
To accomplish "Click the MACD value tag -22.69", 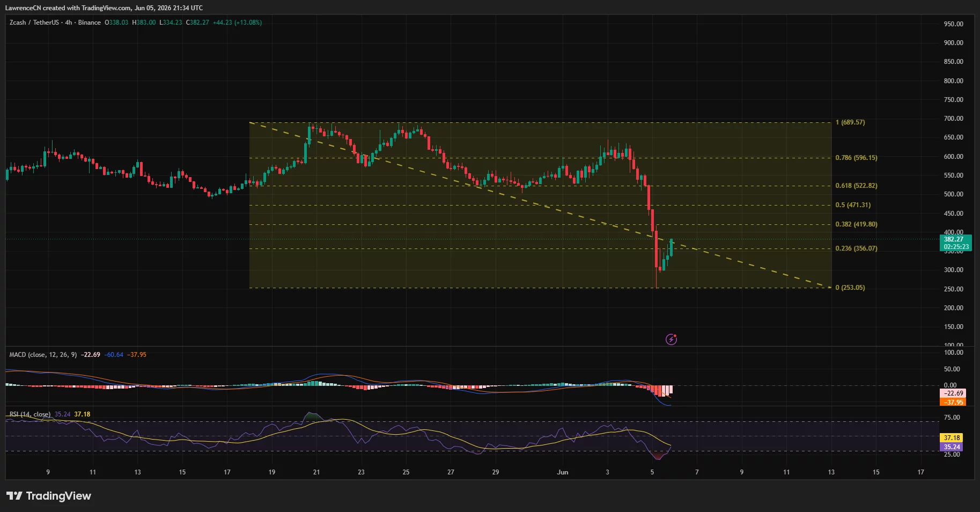I will [x=953, y=393].
